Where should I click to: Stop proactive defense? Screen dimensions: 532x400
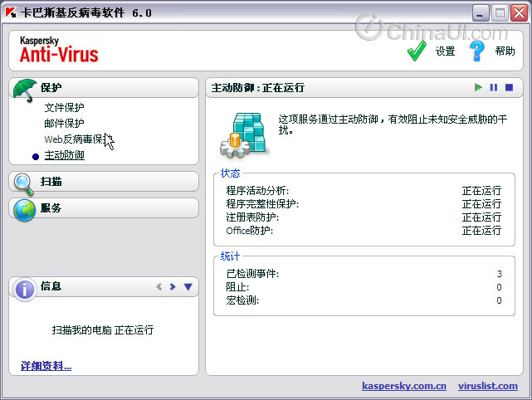[509, 87]
